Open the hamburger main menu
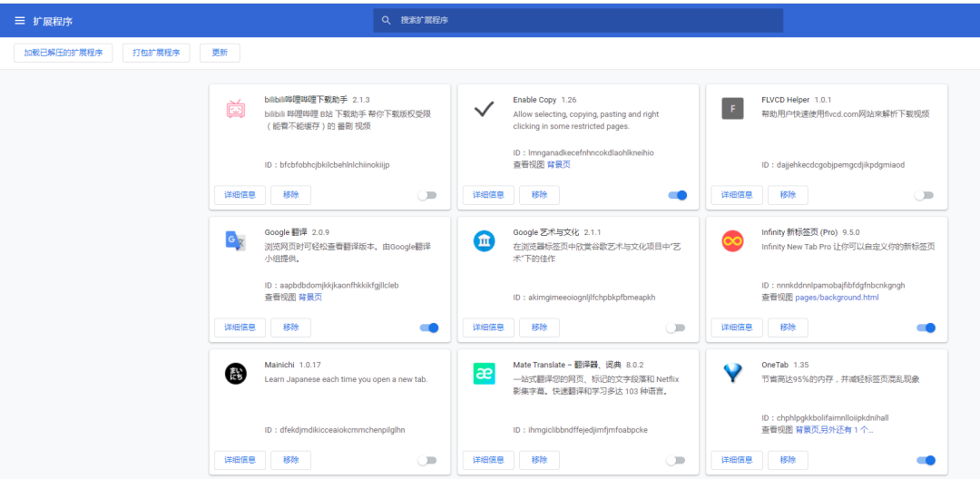Image resolution: width=980 pixels, height=479 pixels. (x=20, y=21)
